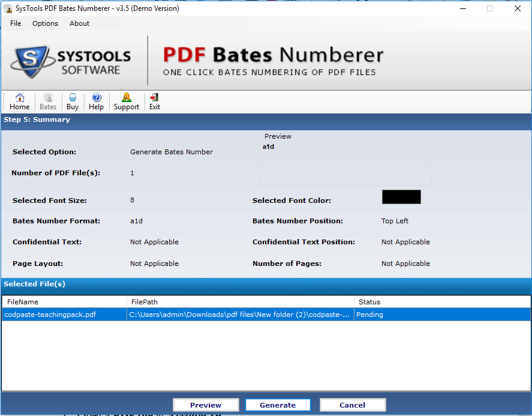Minimize the PDF Bates Numberer window
This screenshot has height=416, width=532.
(x=463, y=8)
